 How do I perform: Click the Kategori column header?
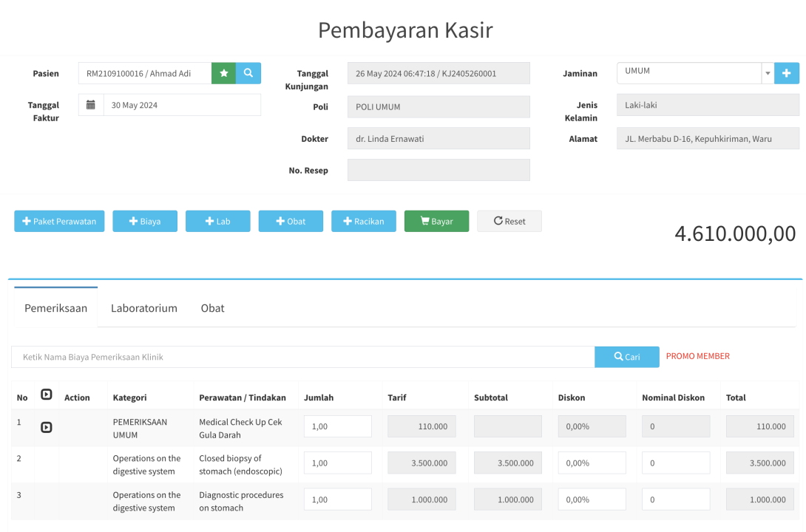[x=129, y=398]
